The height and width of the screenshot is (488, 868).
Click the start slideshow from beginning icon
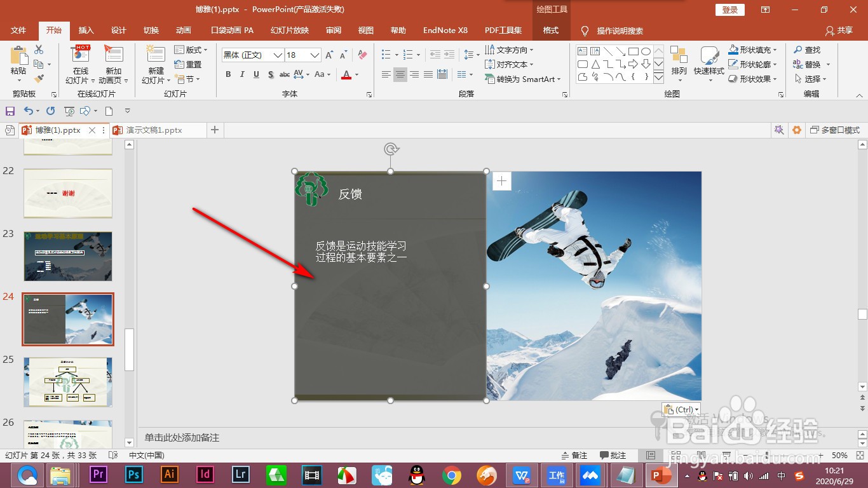point(69,111)
